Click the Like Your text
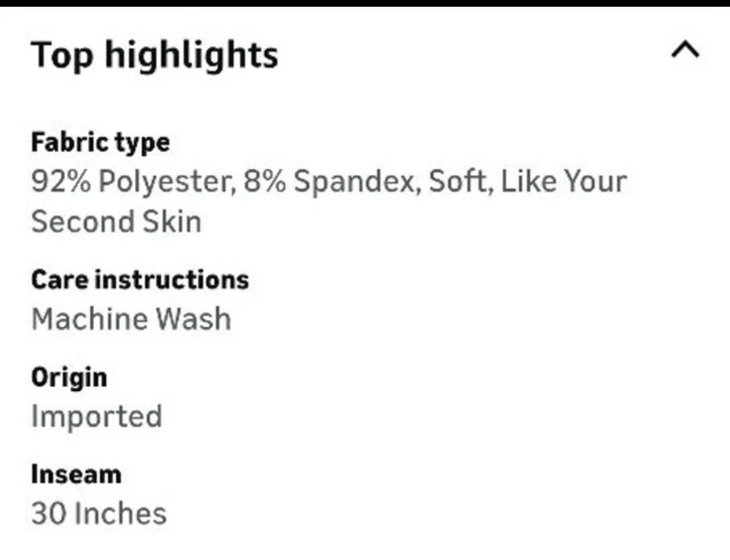This screenshot has width=730, height=560. pyautogui.click(x=564, y=182)
